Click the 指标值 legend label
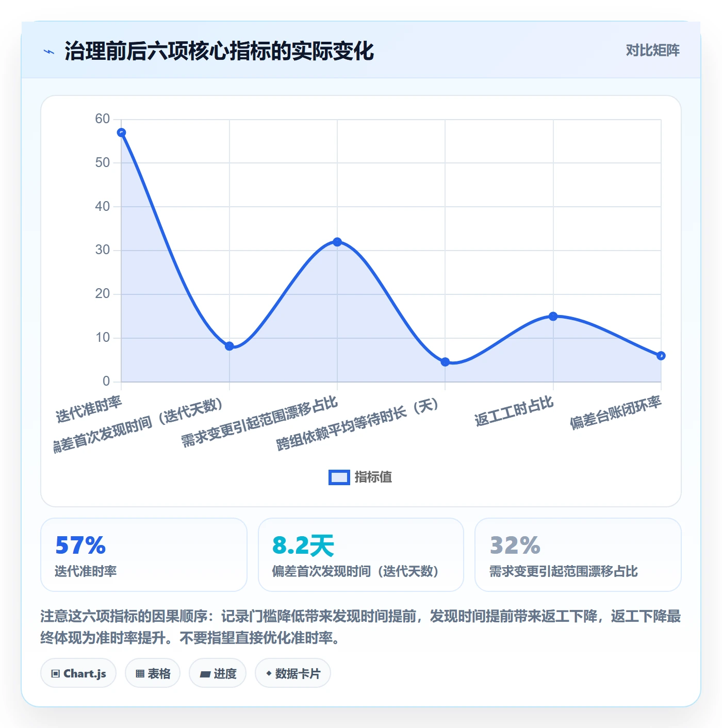Viewport: 722px width, 728px height. pos(373,477)
